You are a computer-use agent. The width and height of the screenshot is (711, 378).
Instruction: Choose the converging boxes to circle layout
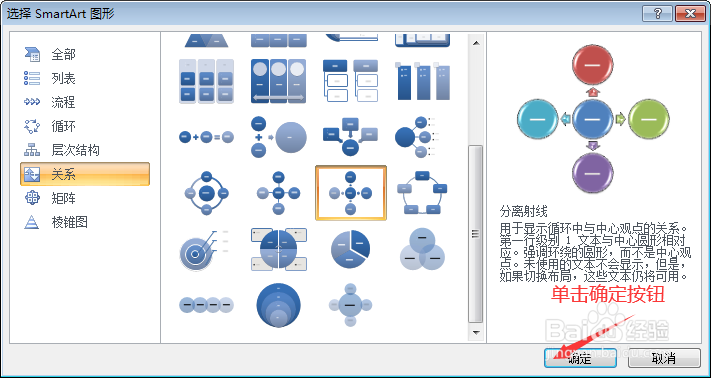[351, 137]
